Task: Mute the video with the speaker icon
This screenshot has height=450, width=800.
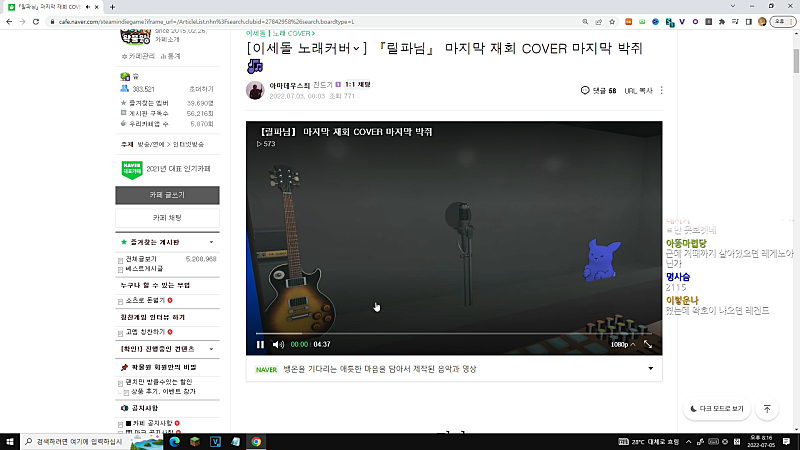Action: tap(278, 344)
